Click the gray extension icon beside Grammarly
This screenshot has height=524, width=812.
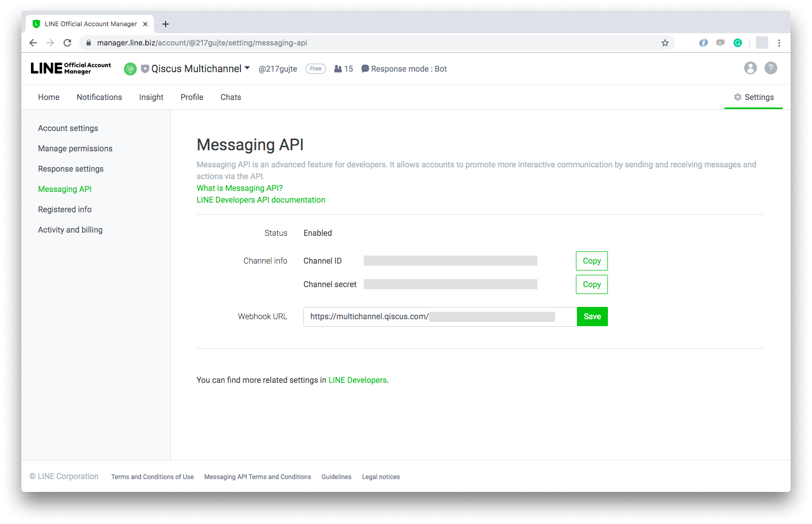tap(721, 43)
